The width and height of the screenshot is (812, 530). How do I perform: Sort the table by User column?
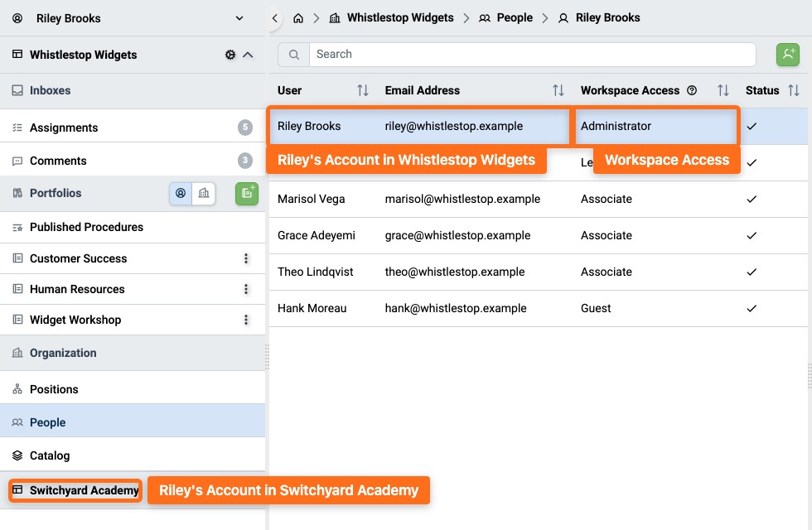[x=363, y=90]
